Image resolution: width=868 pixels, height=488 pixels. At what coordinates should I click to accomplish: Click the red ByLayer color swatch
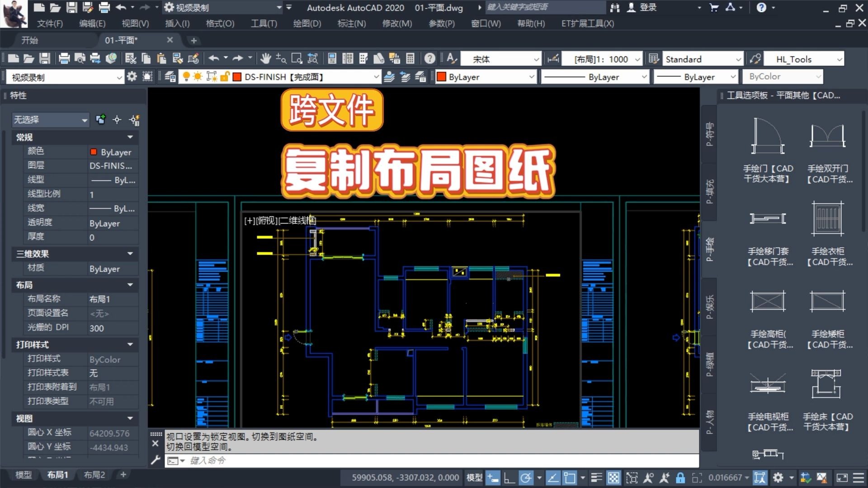point(442,77)
